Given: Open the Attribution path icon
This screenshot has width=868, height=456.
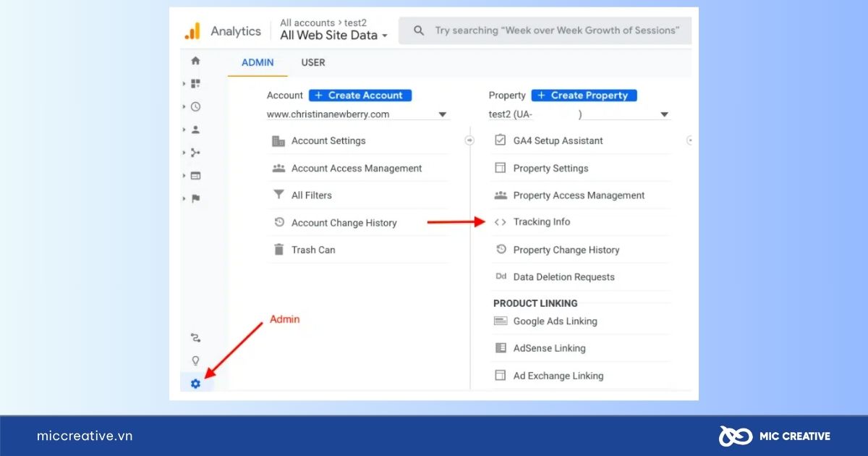Looking at the screenshot, I should [x=195, y=338].
